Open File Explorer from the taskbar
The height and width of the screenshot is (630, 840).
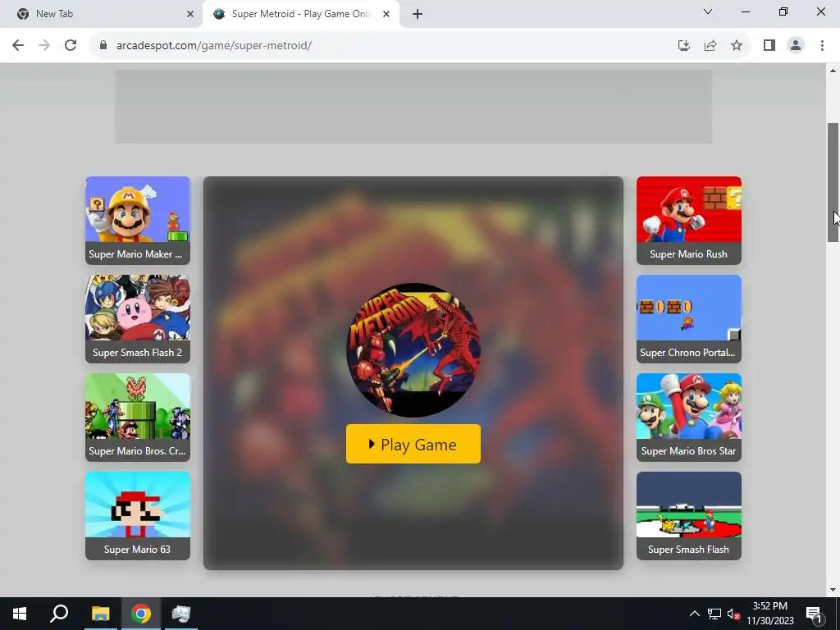[x=100, y=614]
